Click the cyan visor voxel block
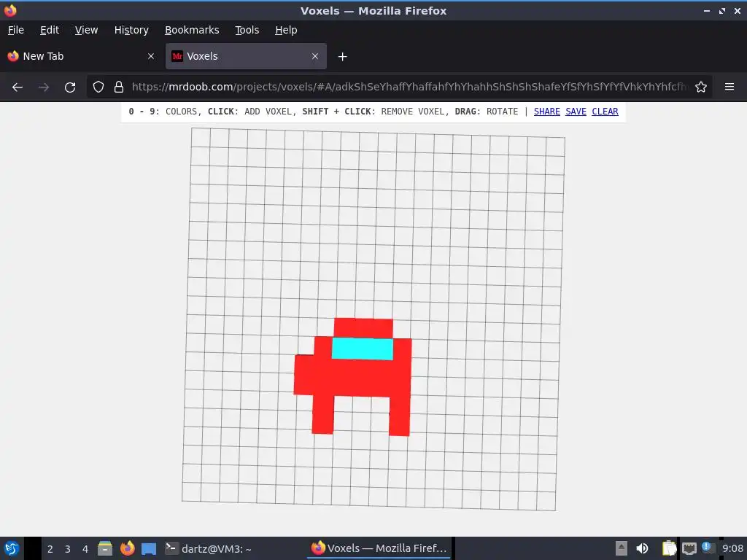Screen dimensions: 747x560 point(363,349)
